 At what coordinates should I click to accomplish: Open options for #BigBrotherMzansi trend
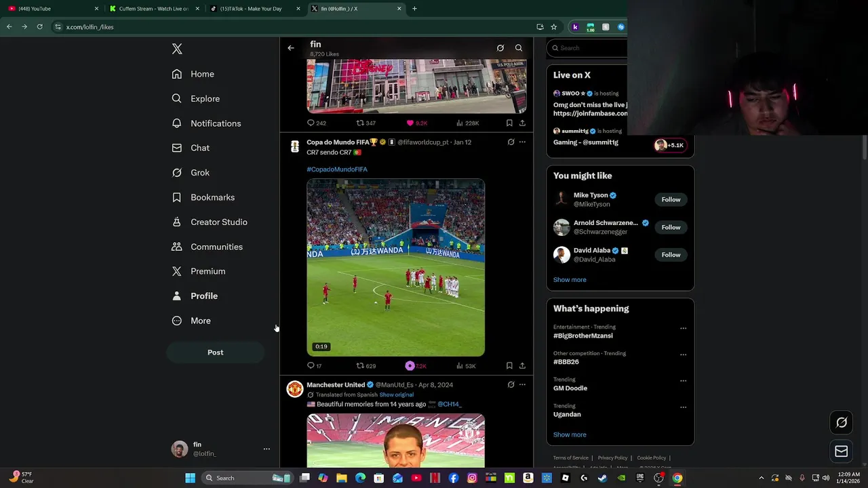point(683,329)
